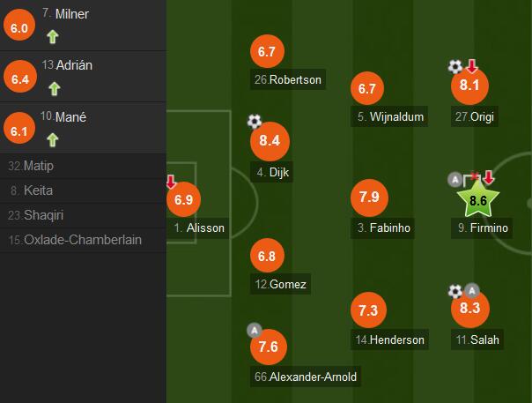The image size is (532, 403).
Task: Select Shaqiri in the bench list
Action: [83, 215]
